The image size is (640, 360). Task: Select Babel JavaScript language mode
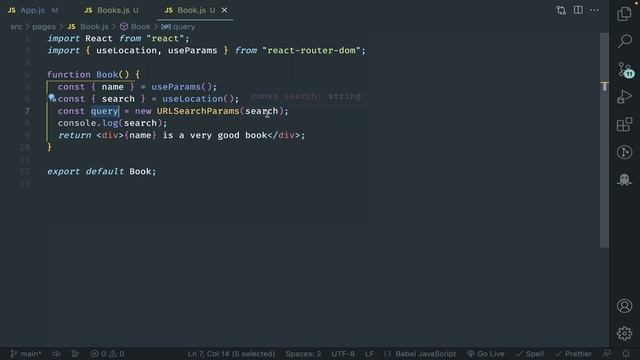click(x=420, y=354)
